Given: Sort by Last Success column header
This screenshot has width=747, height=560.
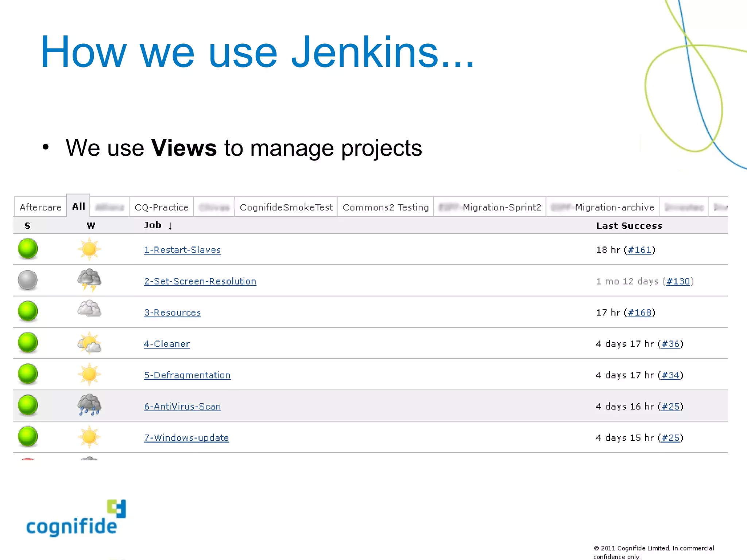Looking at the screenshot, I should click(x=629, y=226).
